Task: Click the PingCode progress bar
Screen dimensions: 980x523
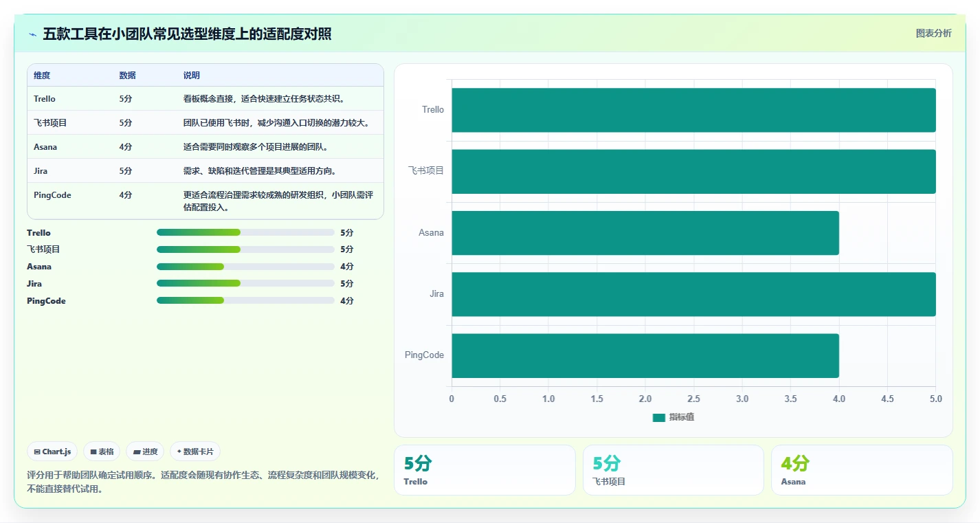Action: click(245, 300)
